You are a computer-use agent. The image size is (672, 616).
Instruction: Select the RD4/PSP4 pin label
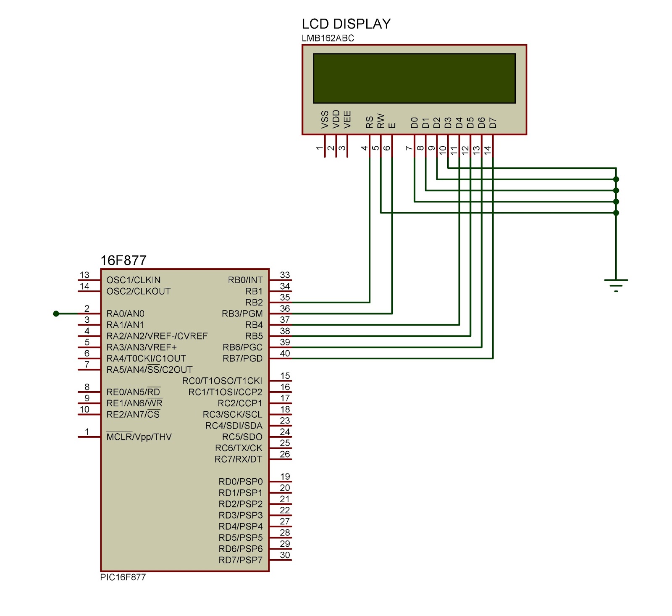[x=241, y=526]
